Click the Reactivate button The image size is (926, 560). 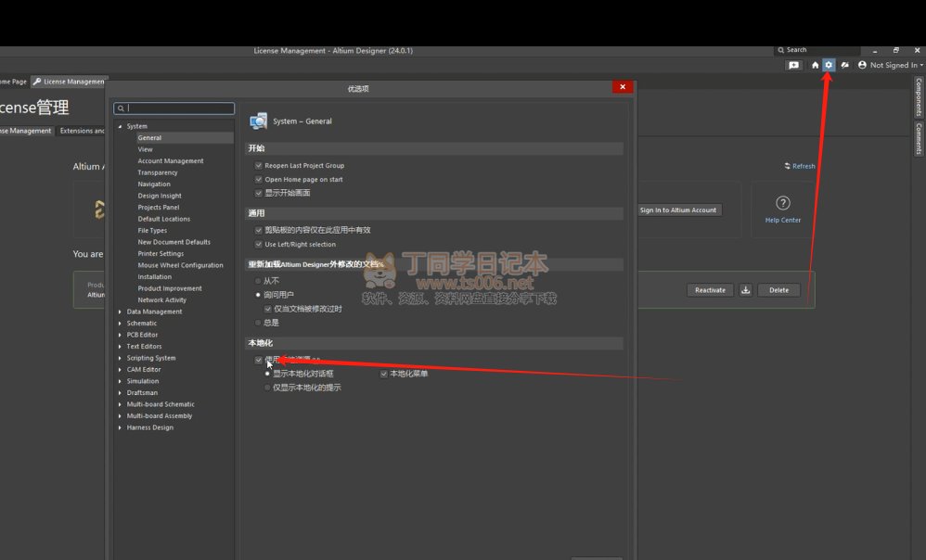click(710, 290)
